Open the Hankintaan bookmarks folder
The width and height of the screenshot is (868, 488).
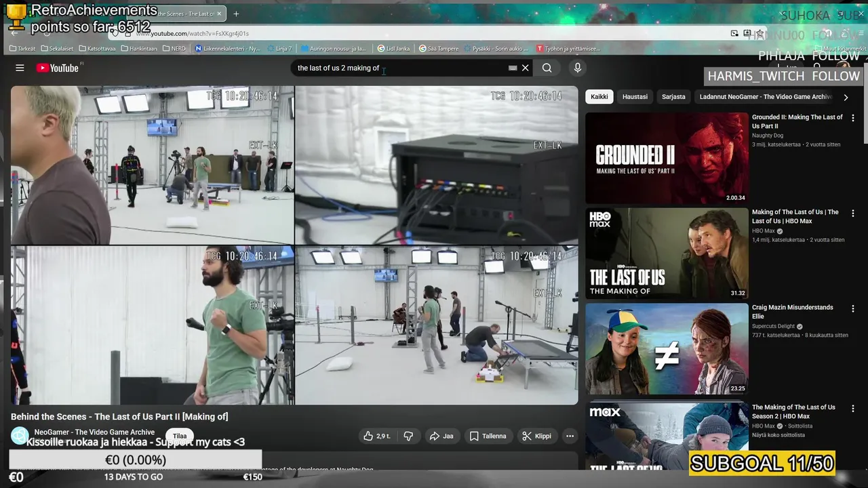click(x=138, y=49)
